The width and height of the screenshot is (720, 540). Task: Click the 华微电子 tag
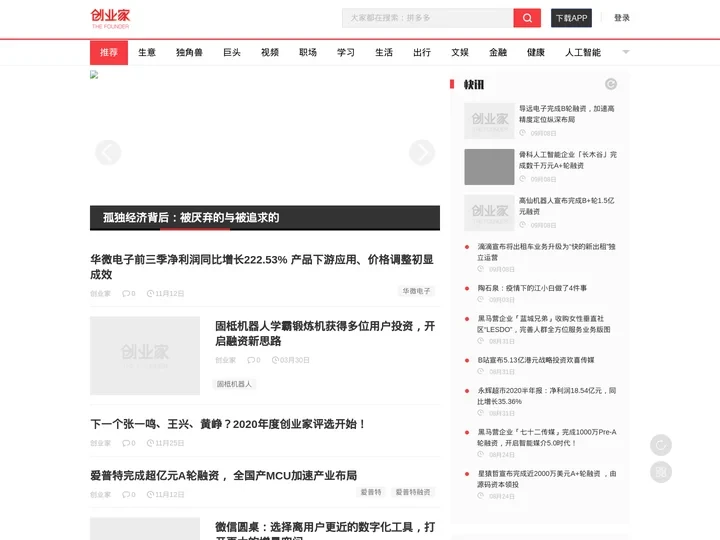pyautogui.click(x=416, y=291)
